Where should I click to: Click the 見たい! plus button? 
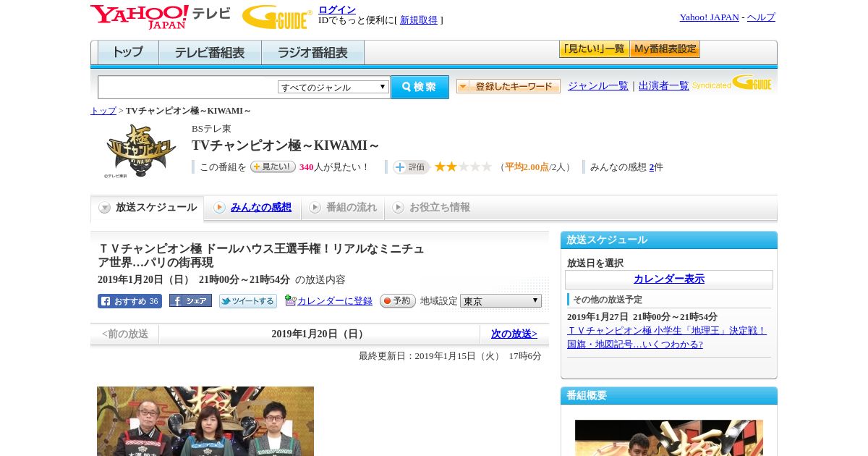point(273,166)
